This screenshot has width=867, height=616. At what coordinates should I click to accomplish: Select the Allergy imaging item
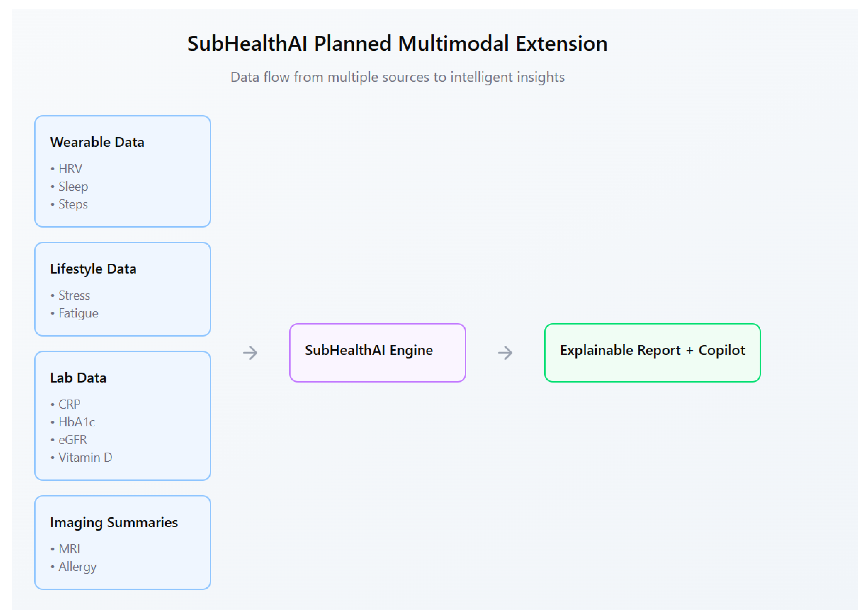[77, 567]
